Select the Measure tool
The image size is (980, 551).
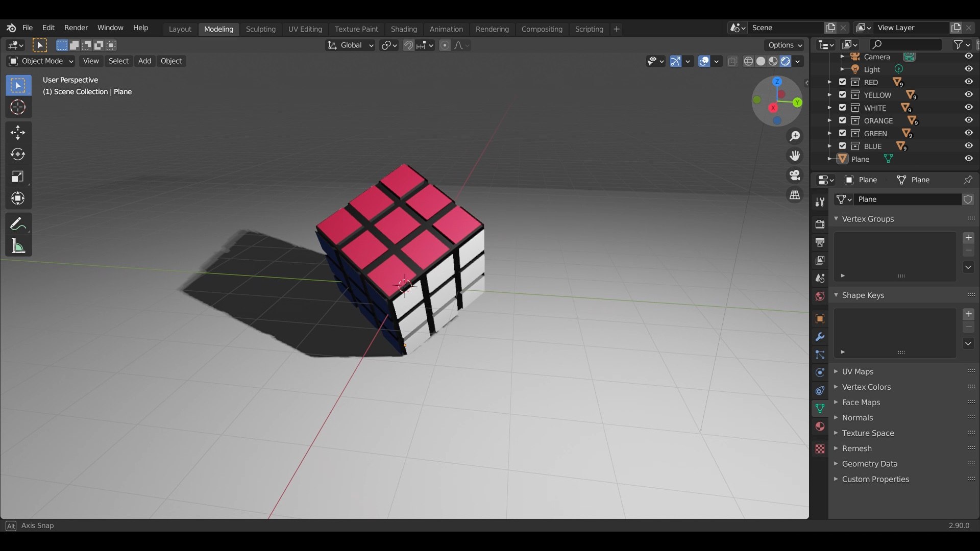coord(18,246)
